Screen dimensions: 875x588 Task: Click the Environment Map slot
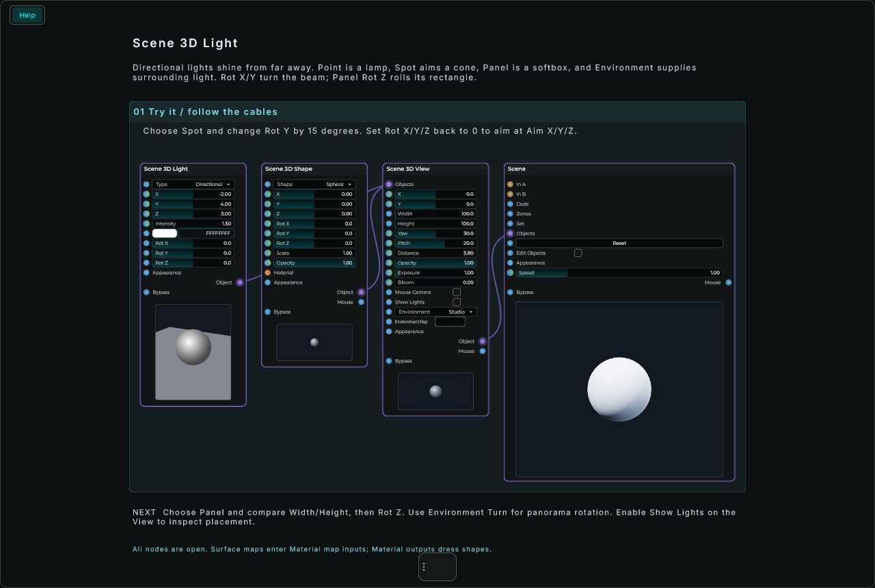point(450,322)
